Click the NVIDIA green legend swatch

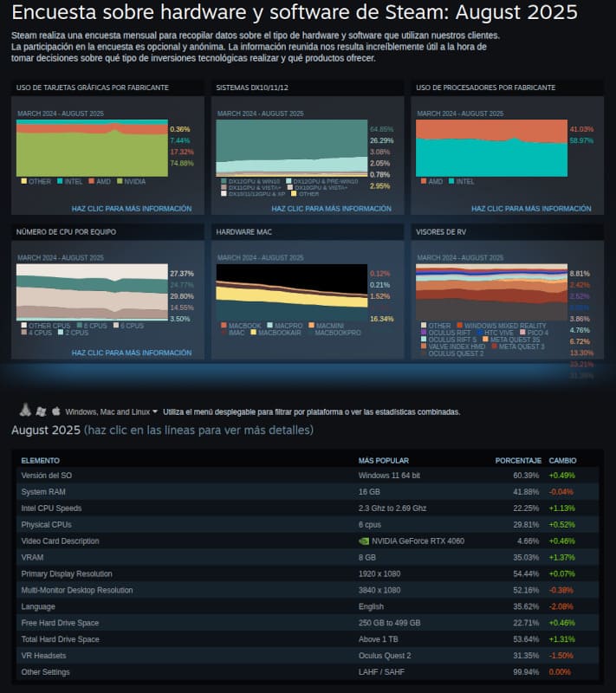(120, 181)
